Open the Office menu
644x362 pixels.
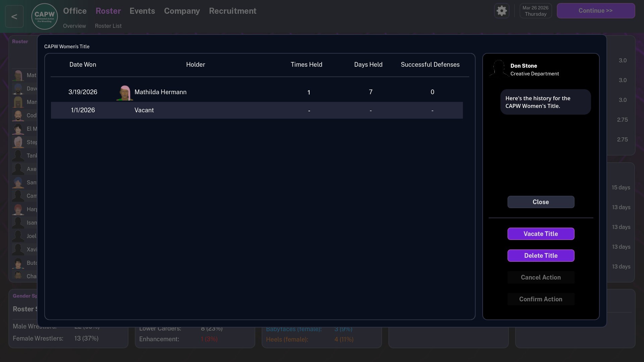pyautogui.click(x=75, y=11)
